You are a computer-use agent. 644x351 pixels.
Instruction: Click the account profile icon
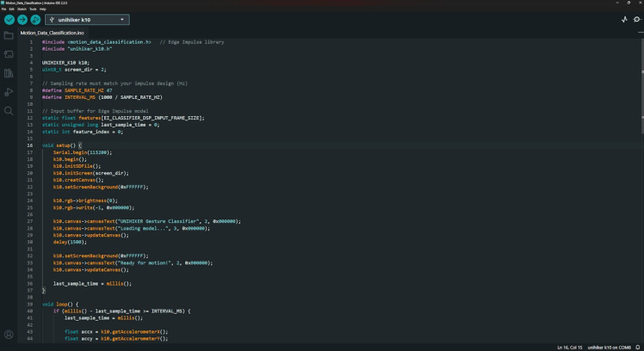pos(9,335)
